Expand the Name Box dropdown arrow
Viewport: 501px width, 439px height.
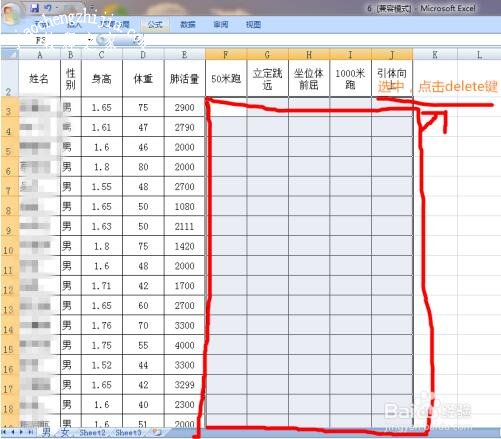pos(90,41)
